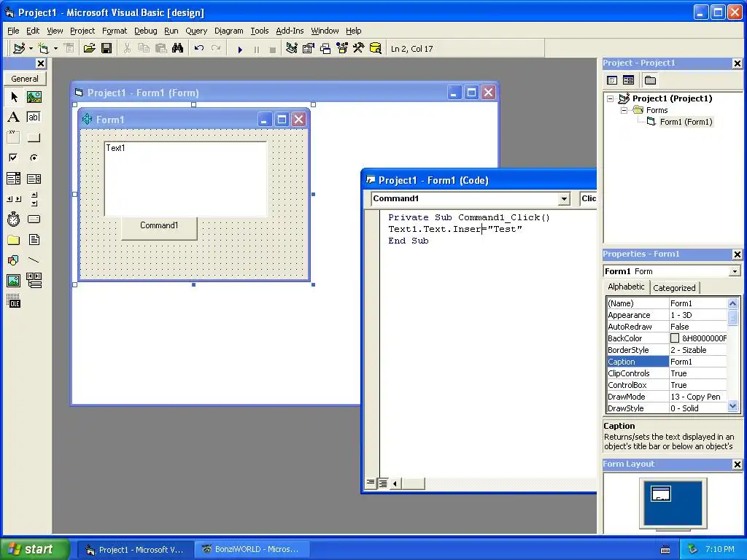Open the Command1 object dropdown in the code window
This screenshot has height=560, width=747.
[564, 199]
